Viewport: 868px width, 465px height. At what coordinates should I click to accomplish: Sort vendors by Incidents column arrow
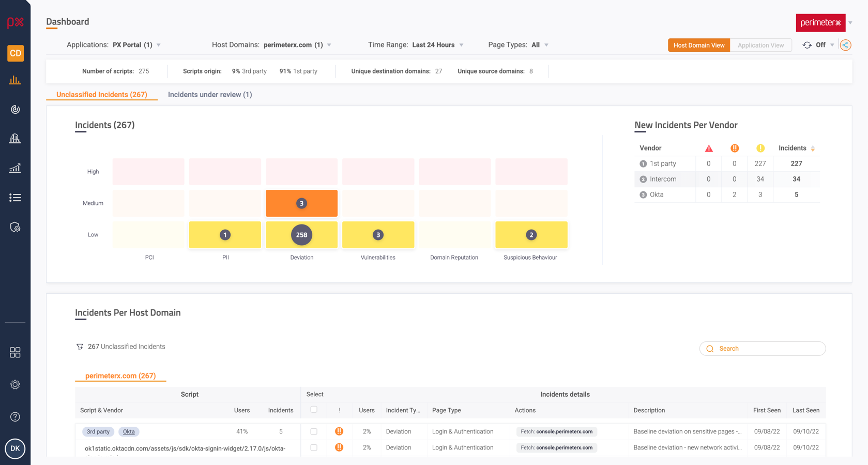(x=813, y=148)
